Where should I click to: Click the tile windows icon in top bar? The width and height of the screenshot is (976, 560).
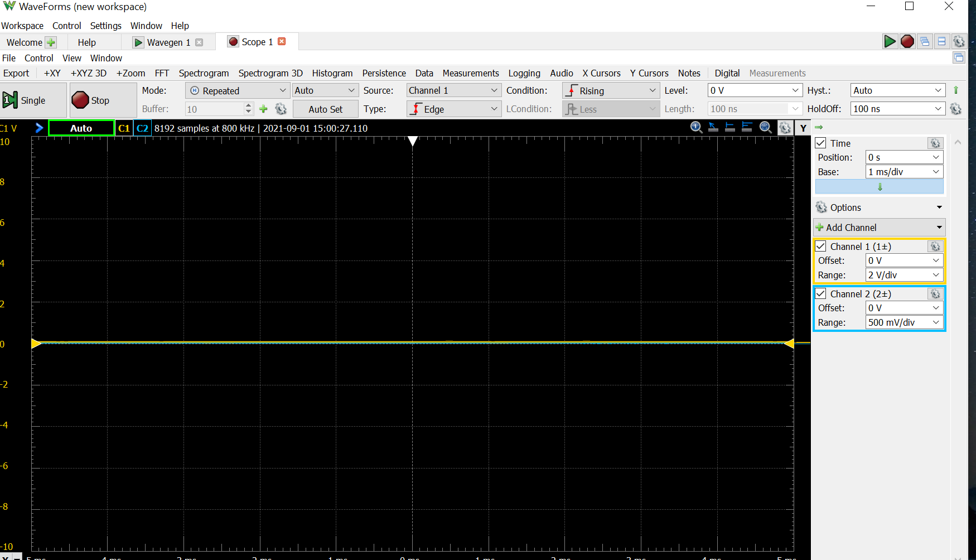tap(942, 41)
